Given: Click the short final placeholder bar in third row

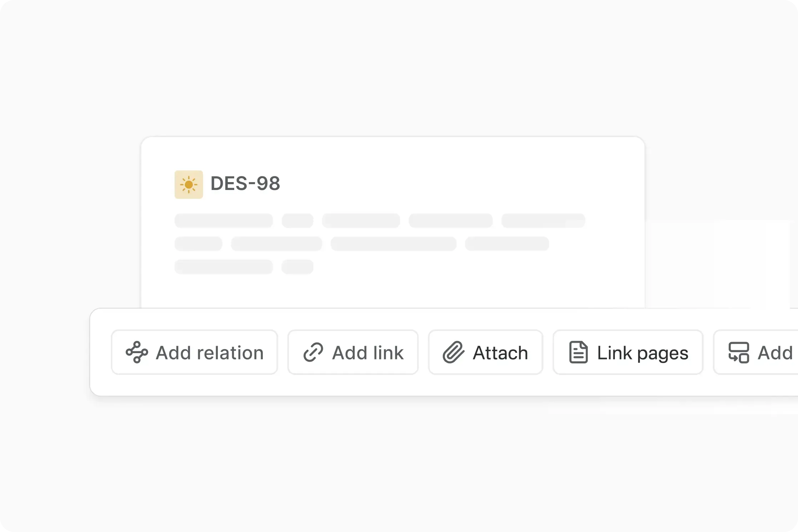Looking at the screenshot, I should pyautogui.click(x=297, y=267).
